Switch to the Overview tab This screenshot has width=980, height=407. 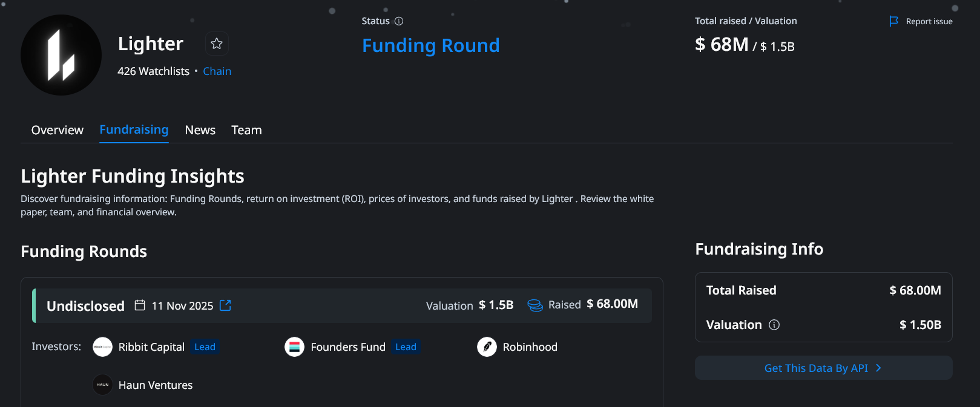pos(57,129)
